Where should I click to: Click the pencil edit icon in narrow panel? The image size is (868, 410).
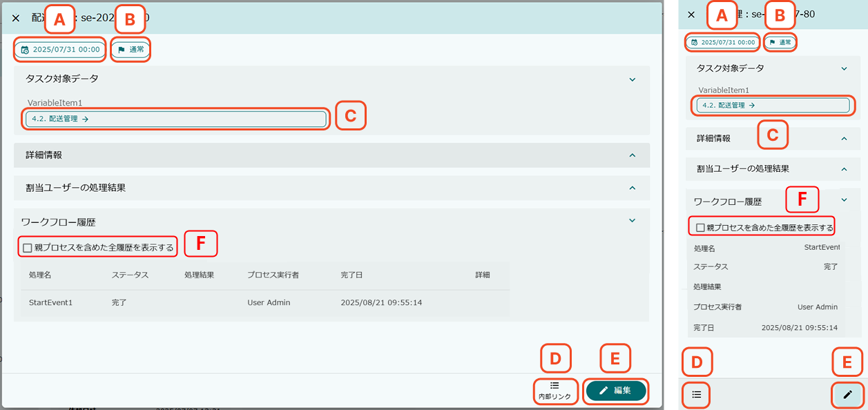coord(848,394)
